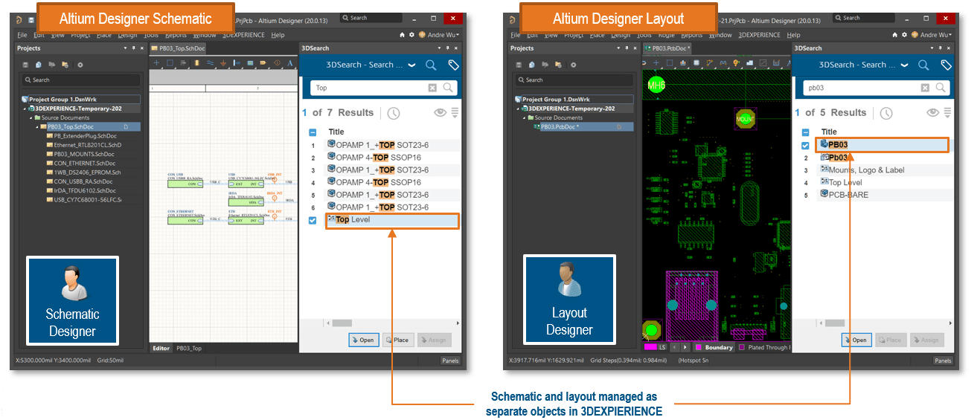Click the Plated Through layer color swatch

click(742, 347)
